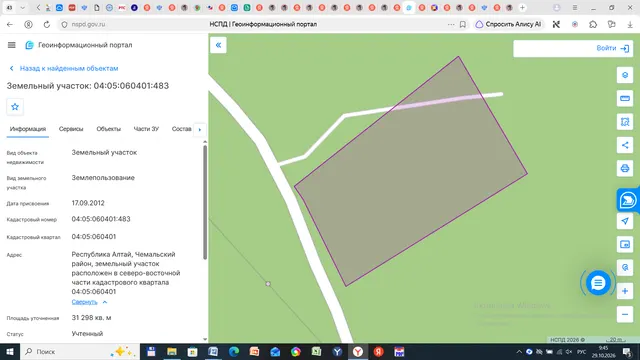
Task: Open the blue assistant side tab
Action: tap(628, 200)
